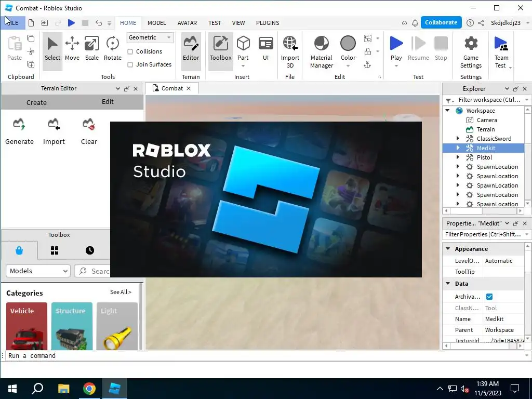Click the Run a command input

[x=264, y=355]
